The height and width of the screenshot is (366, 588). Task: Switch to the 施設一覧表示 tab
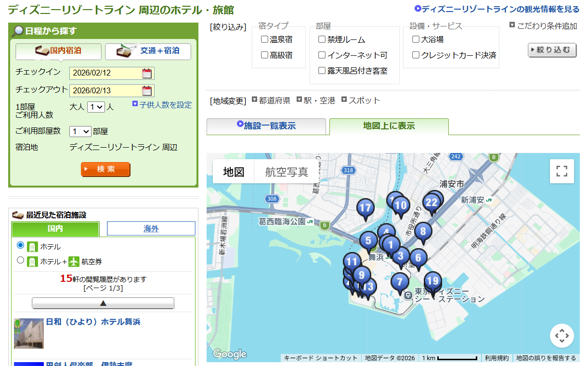point(266,126)
